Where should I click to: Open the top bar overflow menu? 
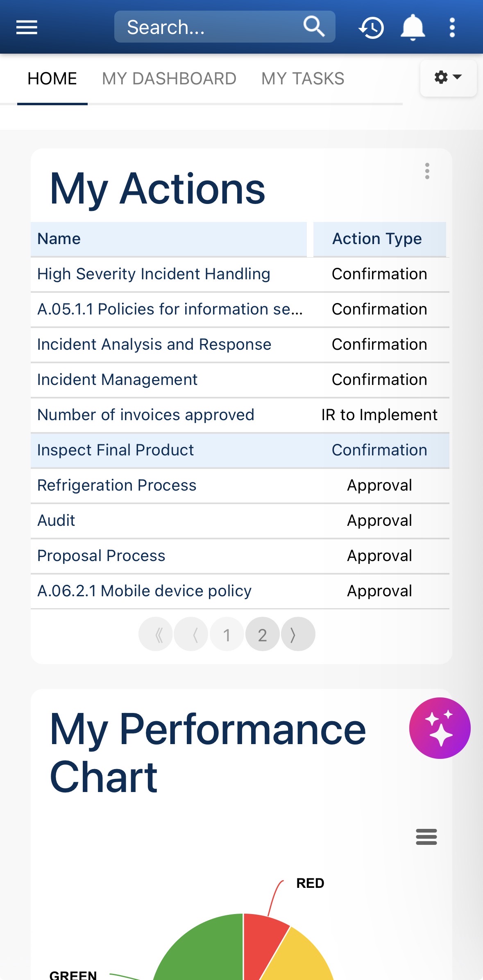click(x=452, y=27)
